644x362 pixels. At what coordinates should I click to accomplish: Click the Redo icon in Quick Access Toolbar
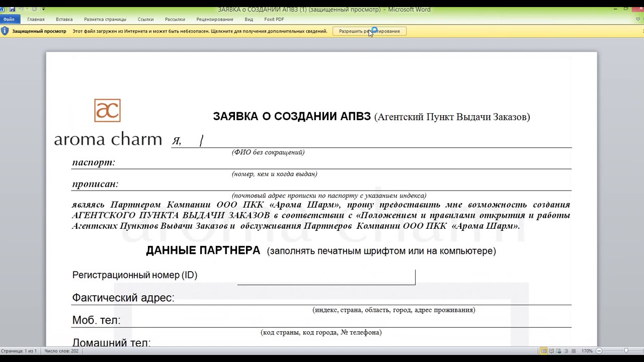coord(34,9)
